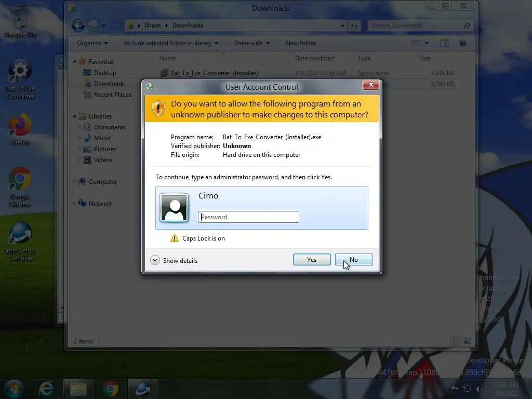Click Cirno user account picture
The height and width of the screenshot is (399, 532).
(174, 207)
